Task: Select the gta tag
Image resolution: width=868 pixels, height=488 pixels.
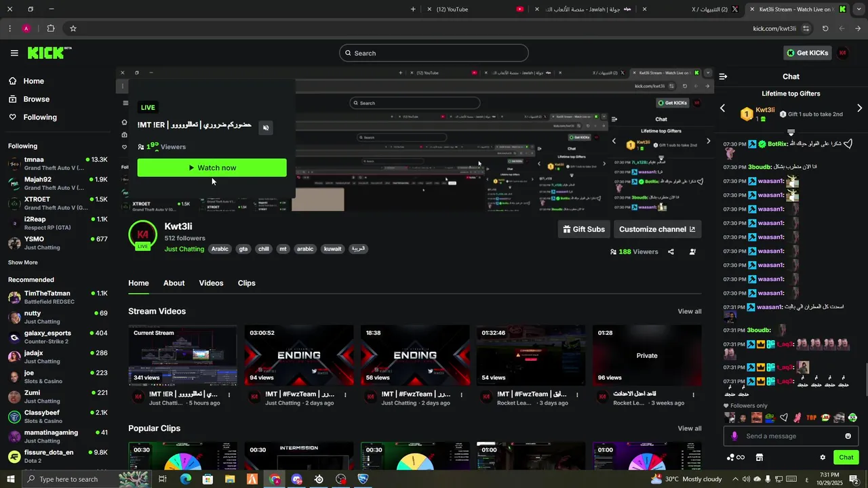Action: tap(243, 249)
